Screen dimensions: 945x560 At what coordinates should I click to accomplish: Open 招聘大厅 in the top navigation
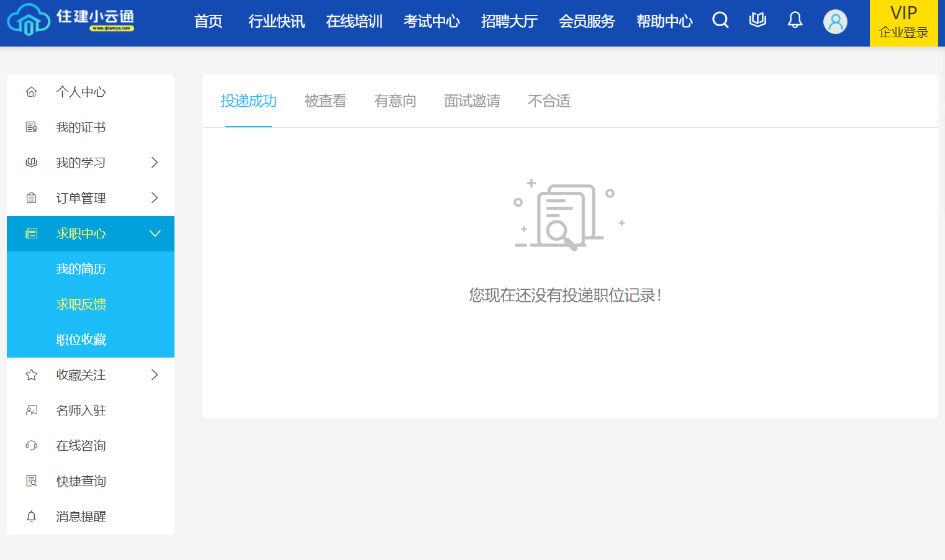(x=509, y=22)
